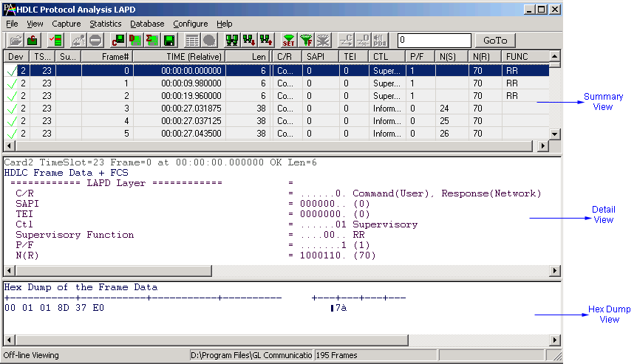Screen dimensions: 637x364
Task: Click summary view scroll right arrow
Action: (542, 146)
